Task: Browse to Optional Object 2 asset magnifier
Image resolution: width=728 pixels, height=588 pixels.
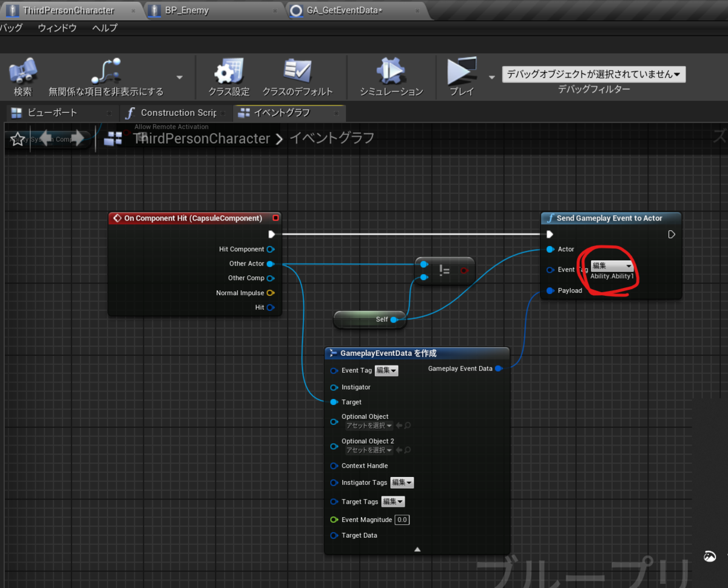Action: pos(408,450)
